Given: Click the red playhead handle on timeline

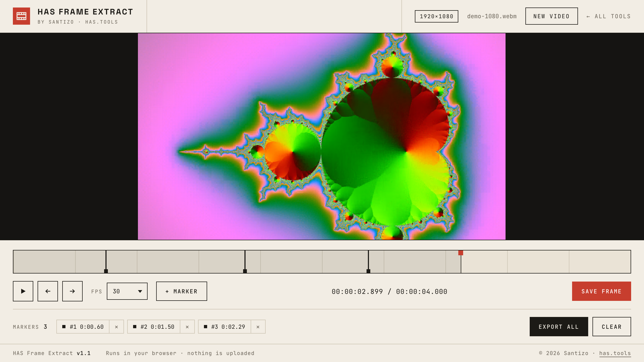Looking at the screenshot, I should pos(461,253).
